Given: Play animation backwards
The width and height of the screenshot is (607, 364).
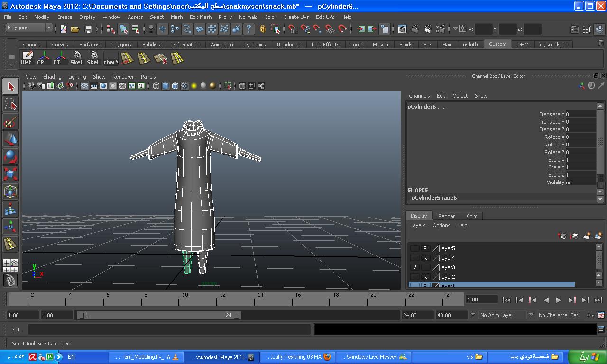Looking at the screenshot, I should (x=546, y=300).
